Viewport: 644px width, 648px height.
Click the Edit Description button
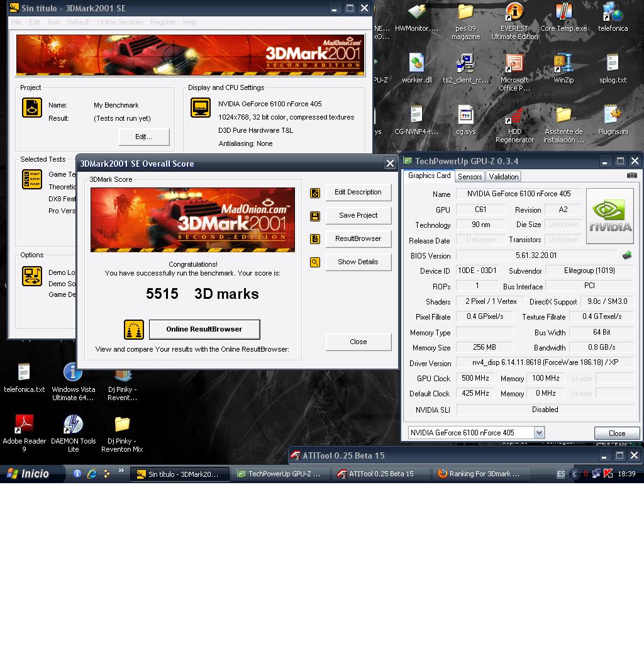(x=358, y=192)
